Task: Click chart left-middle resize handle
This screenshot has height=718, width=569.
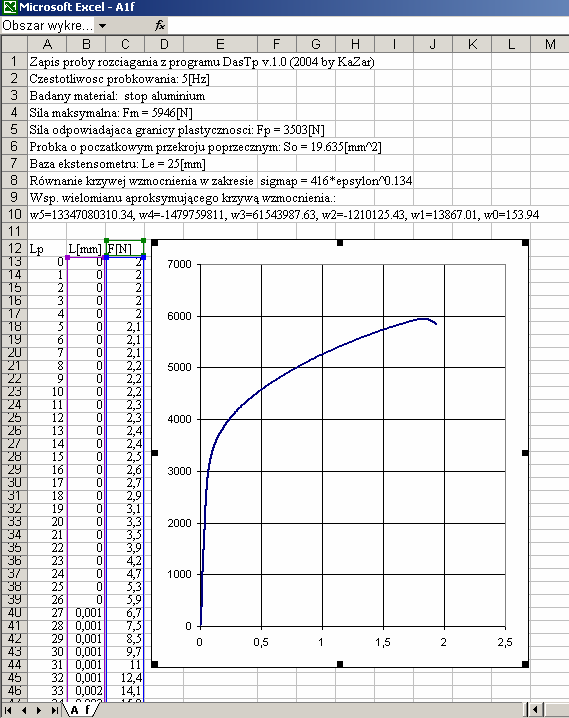Action: 154,453
